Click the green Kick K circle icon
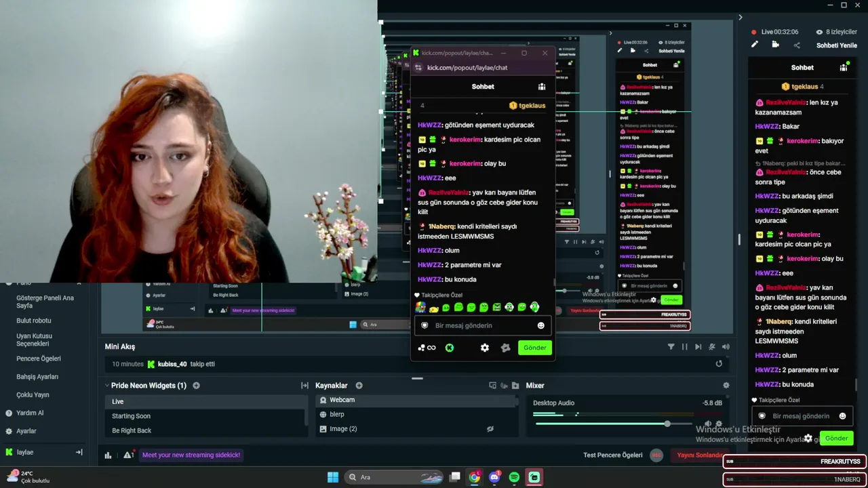 click(449, 348)
